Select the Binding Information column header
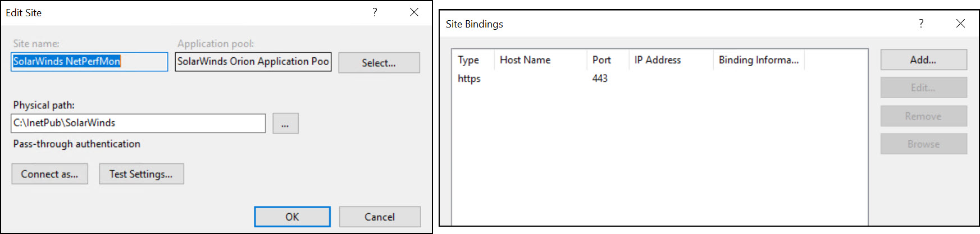The width and height of the screenshot is (980, 234). click(758, 60)
